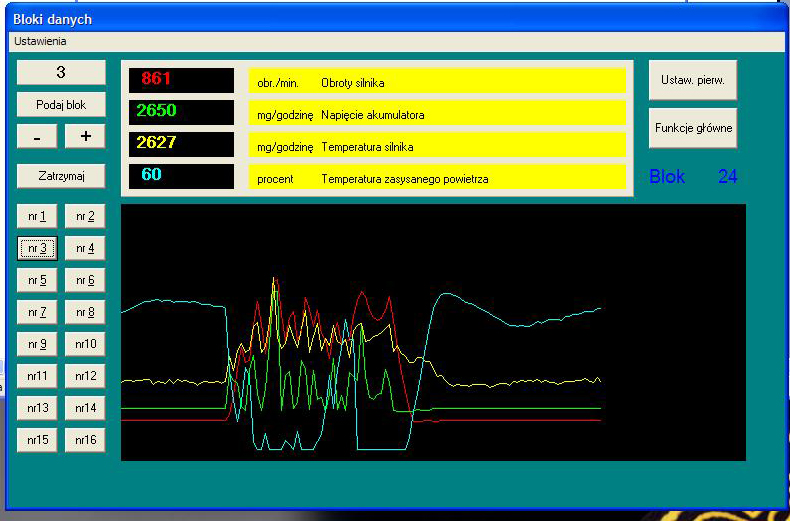Go to Funkcje główne

click(x=692, y=128)
